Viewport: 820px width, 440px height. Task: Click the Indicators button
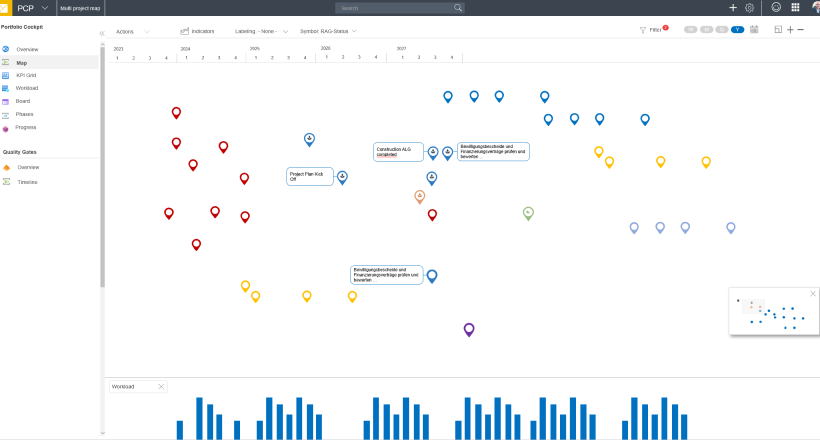point(197,31)
